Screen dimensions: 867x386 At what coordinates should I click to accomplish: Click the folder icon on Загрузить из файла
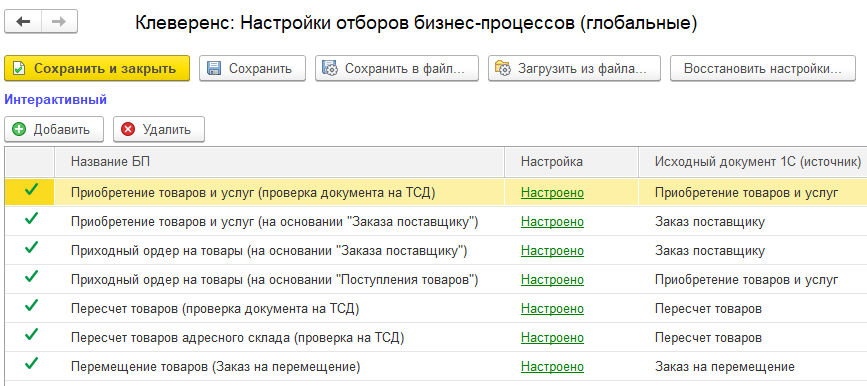pyautogui.click(x=503, y=69)
